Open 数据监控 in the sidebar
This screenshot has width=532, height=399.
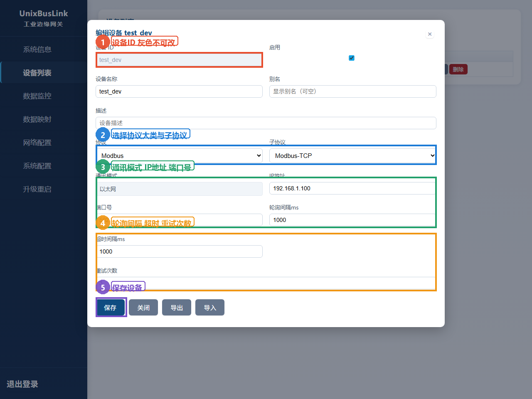(37, 96)
